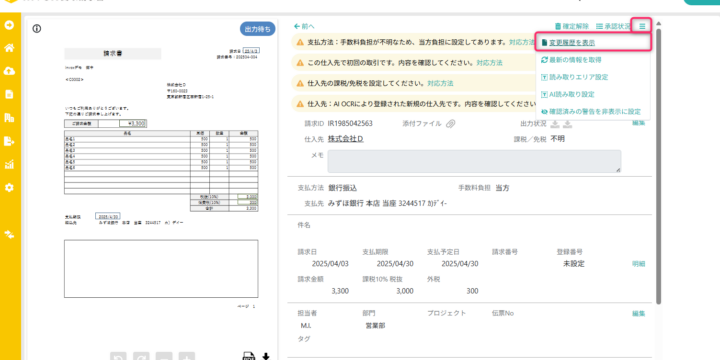The height and width of the screenshot is (360, 720).
Task: Click 部門 value 営業部
Action: [375, 326]
